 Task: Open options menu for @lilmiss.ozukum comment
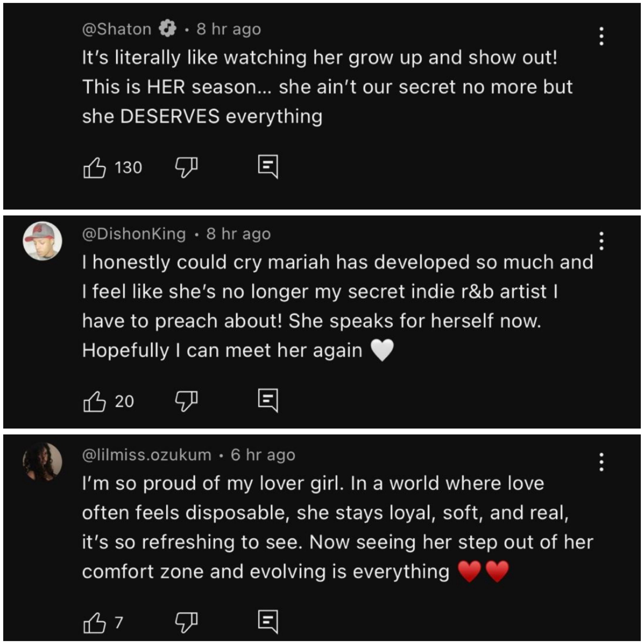(x=601, y=462)
